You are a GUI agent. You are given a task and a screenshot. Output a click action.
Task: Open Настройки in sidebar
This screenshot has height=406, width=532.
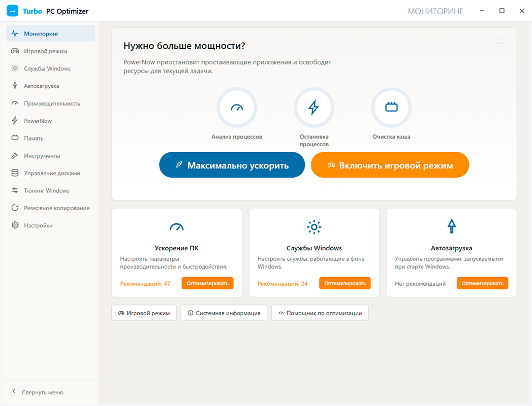(x=50, y=225)
